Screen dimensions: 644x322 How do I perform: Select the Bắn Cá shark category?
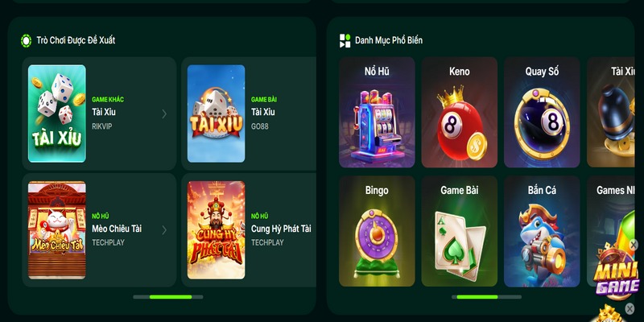click(x=542, y=231)
